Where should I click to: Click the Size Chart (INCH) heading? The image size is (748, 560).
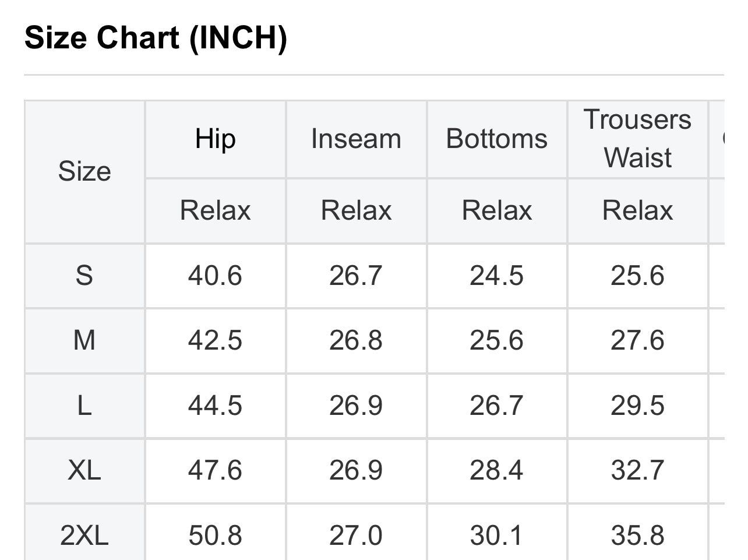(156, 38)
